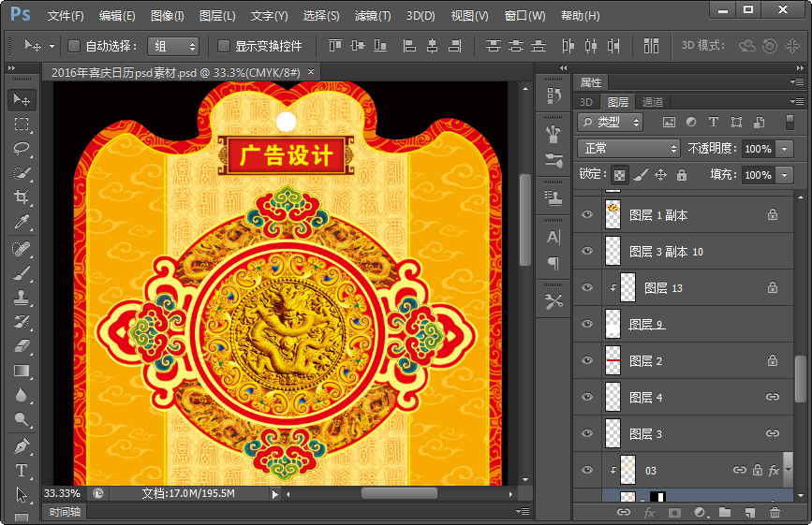Click the new group folder icon

[x=725, y=513]
